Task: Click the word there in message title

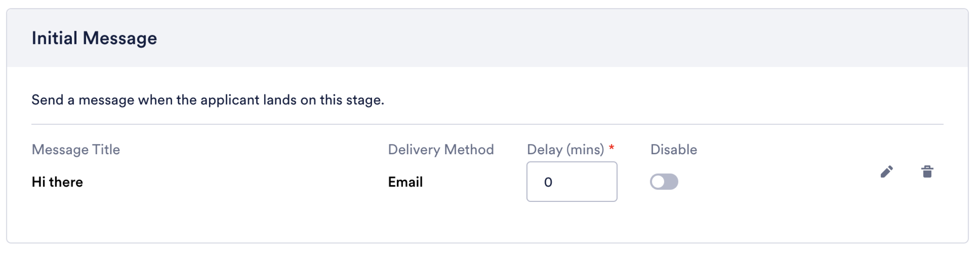Action: [x=66, y=182]
